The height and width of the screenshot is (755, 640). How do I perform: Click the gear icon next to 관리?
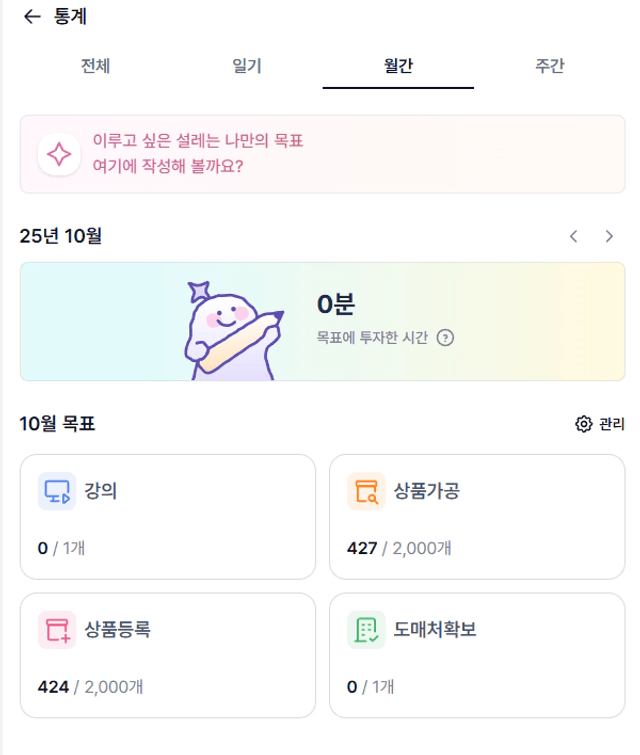click(584, 424)
